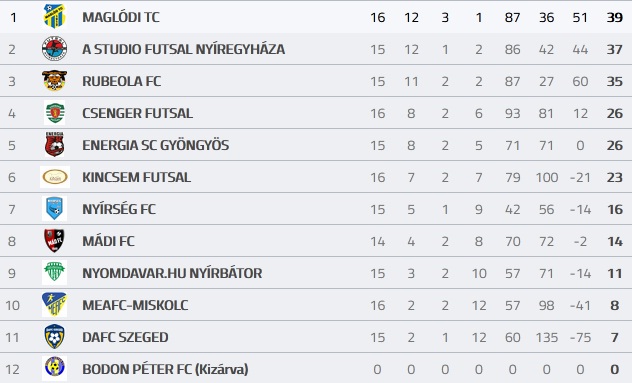Click the Maglódi TC team crest
The image size is (632, 383).
54,17
